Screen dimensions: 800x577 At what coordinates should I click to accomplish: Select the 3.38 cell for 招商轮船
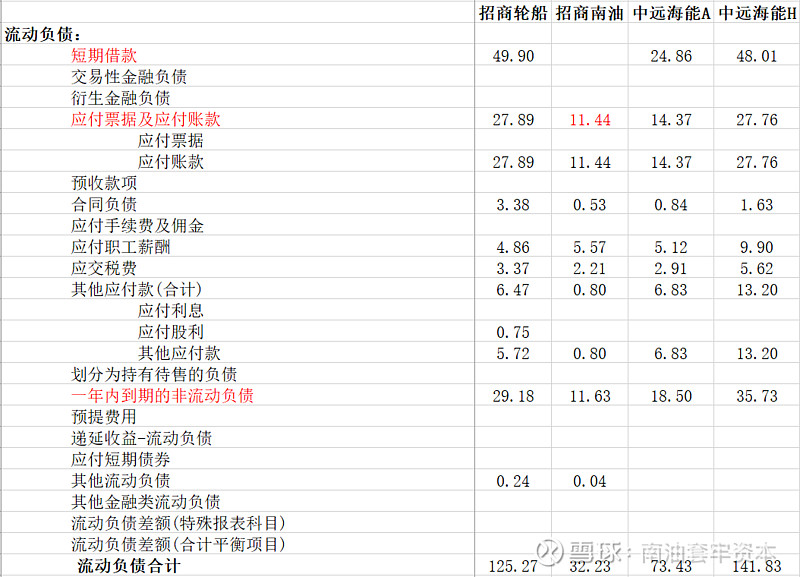513,205
